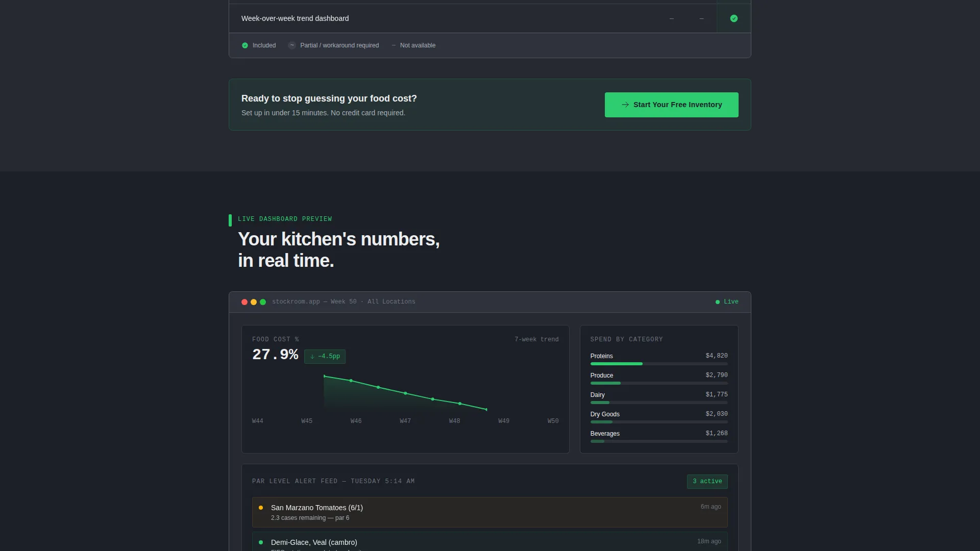Image resolution: width=980 pixels, height=551 pixels.
Task: Click the W44 axis label
Action: tap(258, 421)
